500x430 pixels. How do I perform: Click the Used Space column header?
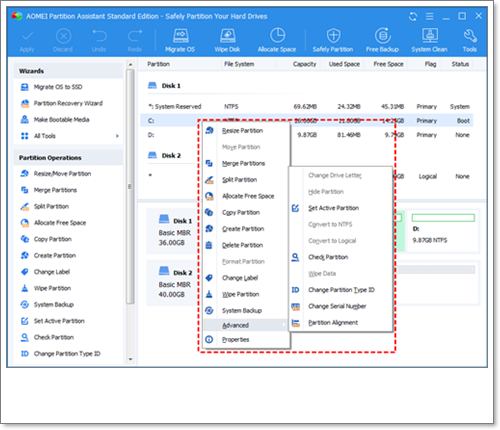coord(344,64)
